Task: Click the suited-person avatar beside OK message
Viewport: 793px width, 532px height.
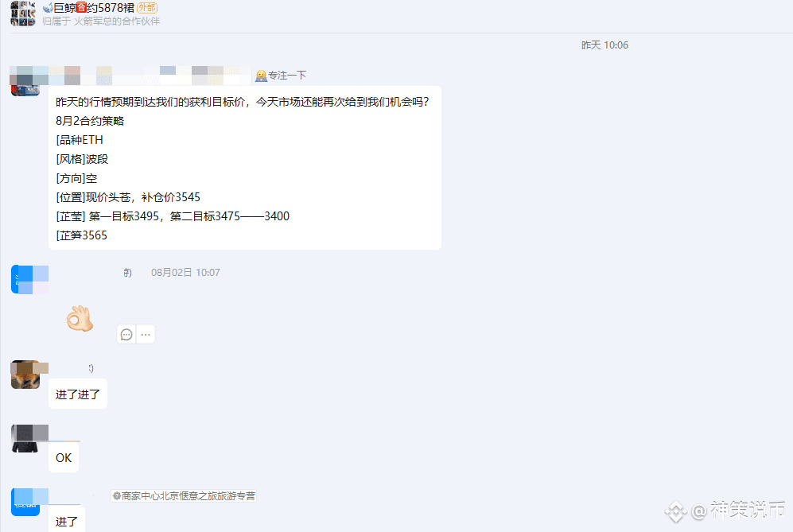Action: (x=25, y=438)
